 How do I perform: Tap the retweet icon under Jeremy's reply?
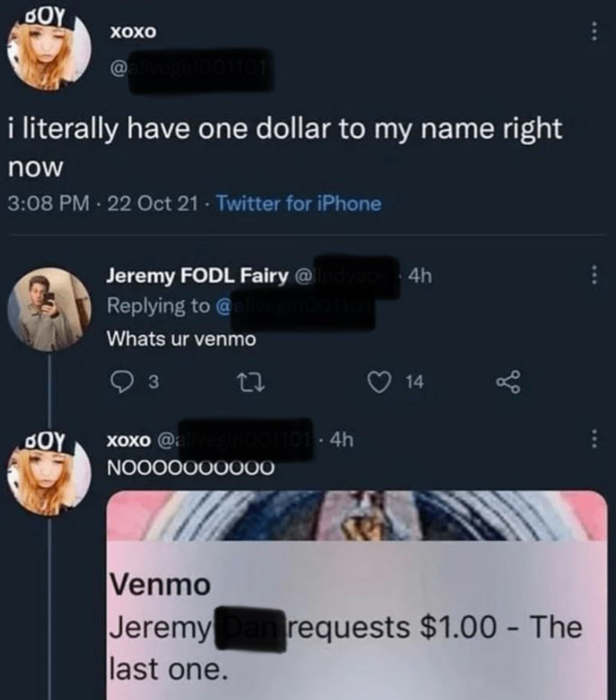251,382
